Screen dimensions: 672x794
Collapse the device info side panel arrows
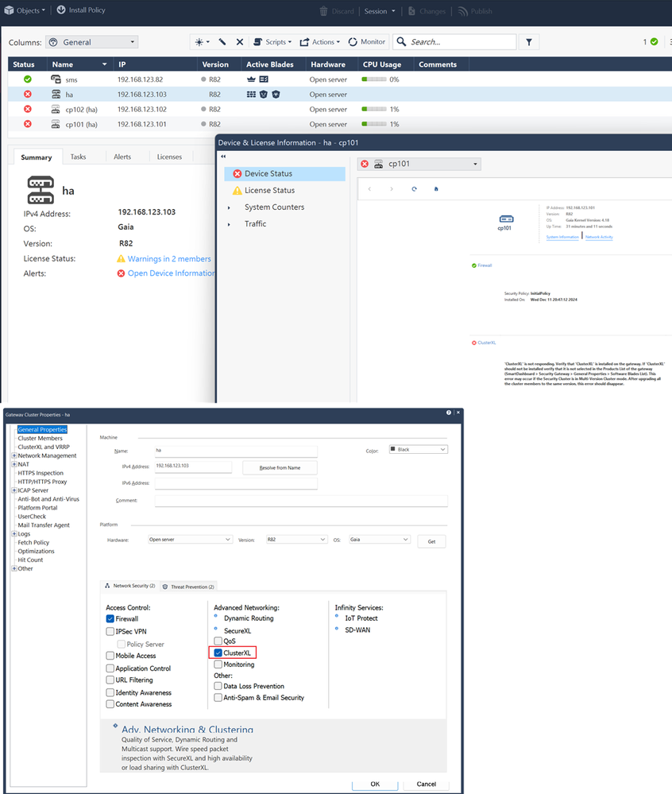(223, 157)
